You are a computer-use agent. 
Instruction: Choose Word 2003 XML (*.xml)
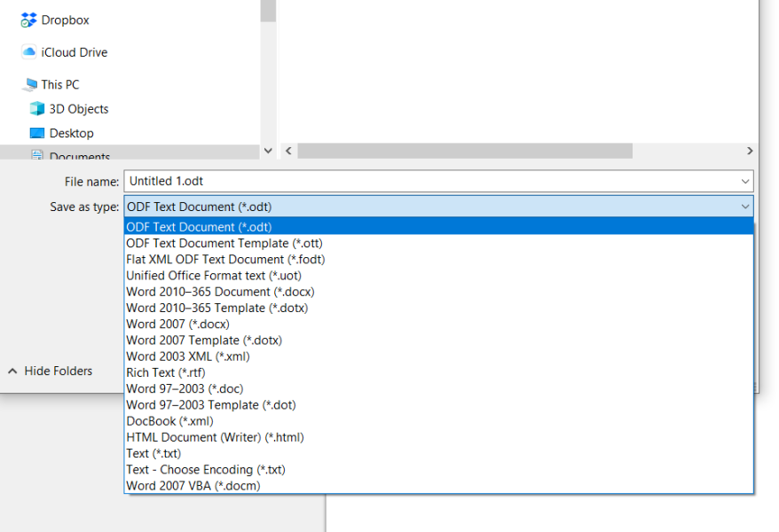(438, 356)
